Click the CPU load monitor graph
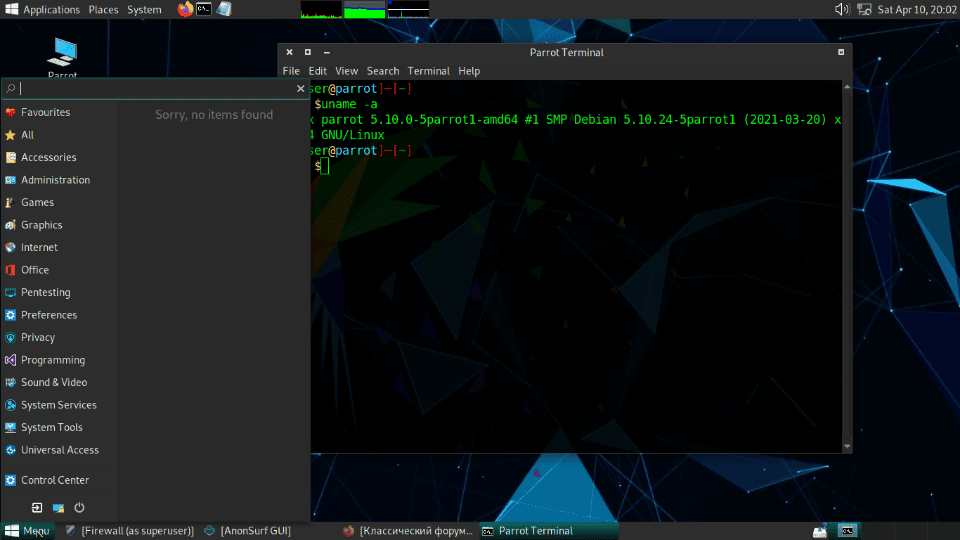The width and height of the screenshot is (960, 540). 321,9
